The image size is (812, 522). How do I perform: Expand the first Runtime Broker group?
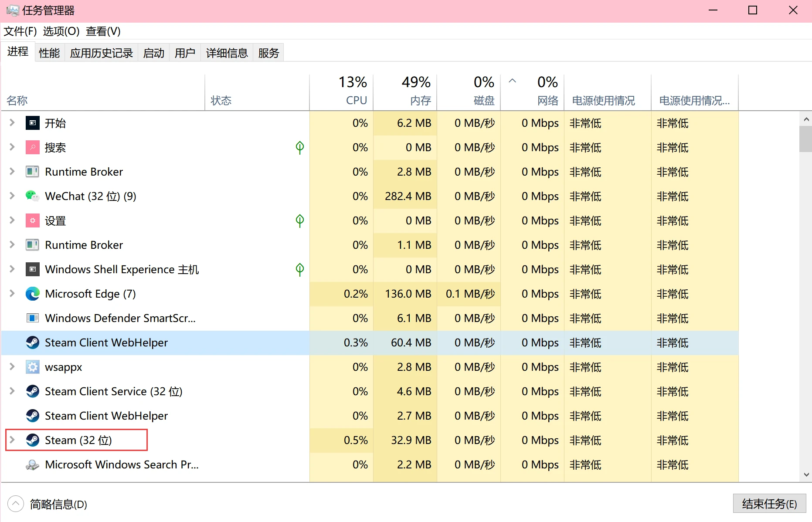pyautogui.click(x=12, y=172)
